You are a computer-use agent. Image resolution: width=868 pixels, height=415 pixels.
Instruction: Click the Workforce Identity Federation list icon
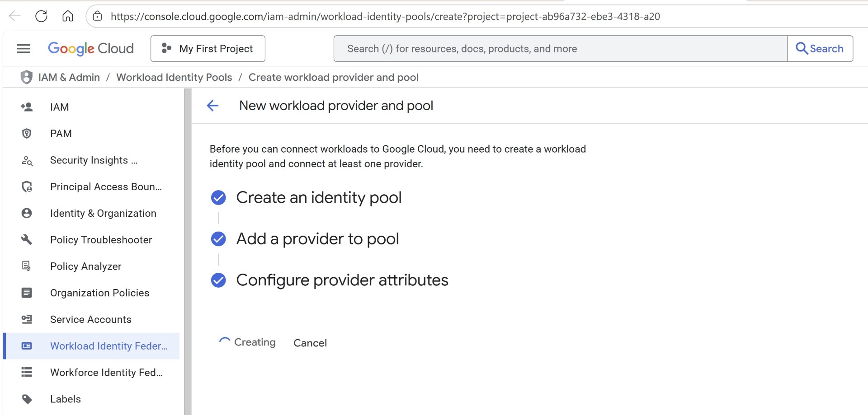coord(27,373)
